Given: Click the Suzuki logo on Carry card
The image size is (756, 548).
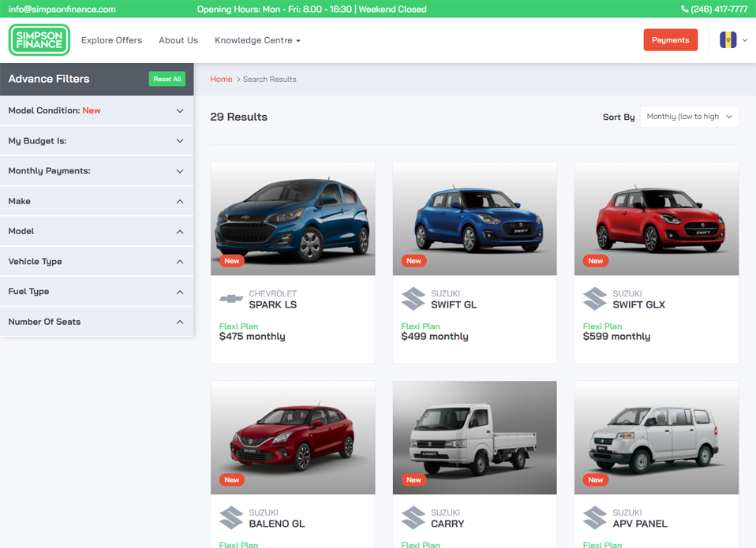Looking at the screenshot, I should pyautogui.click(x=414, y=518).
